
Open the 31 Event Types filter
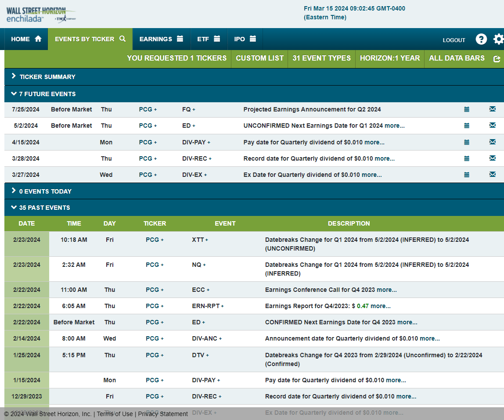[321, 58]
